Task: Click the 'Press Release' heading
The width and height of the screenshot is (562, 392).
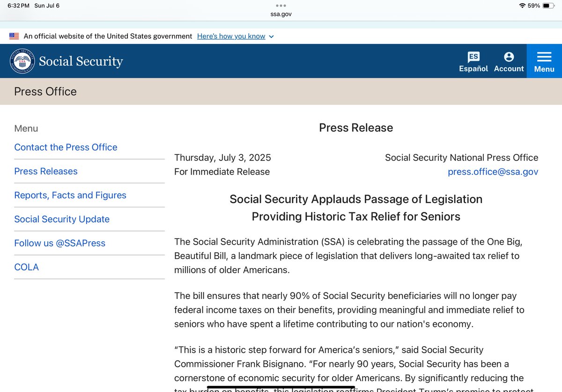Action: pyautogui.click(x=356, y=128)
